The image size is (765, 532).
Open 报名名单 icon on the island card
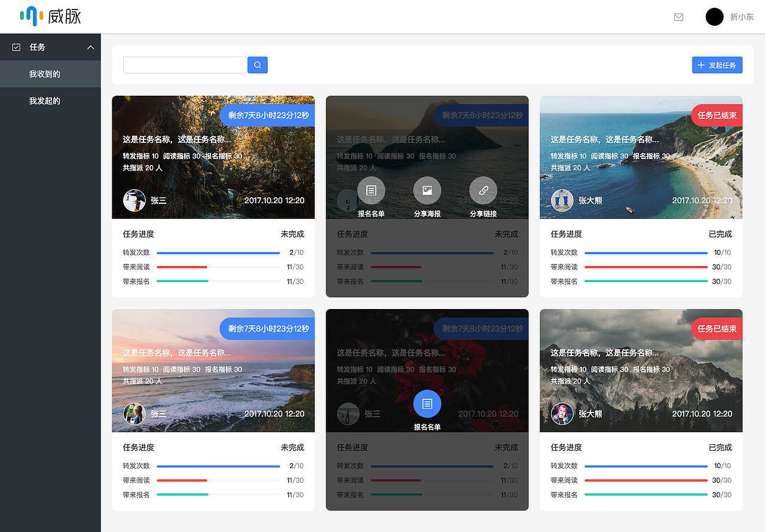click(x=371, y=191)
